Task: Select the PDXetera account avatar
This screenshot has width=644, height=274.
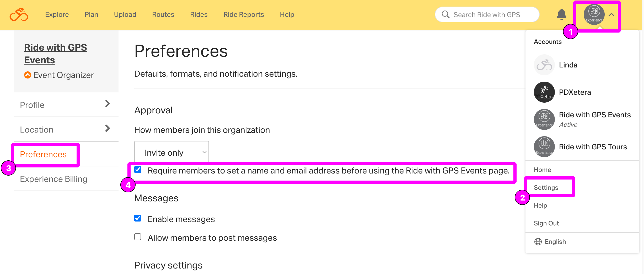Action: coord(544,92)
